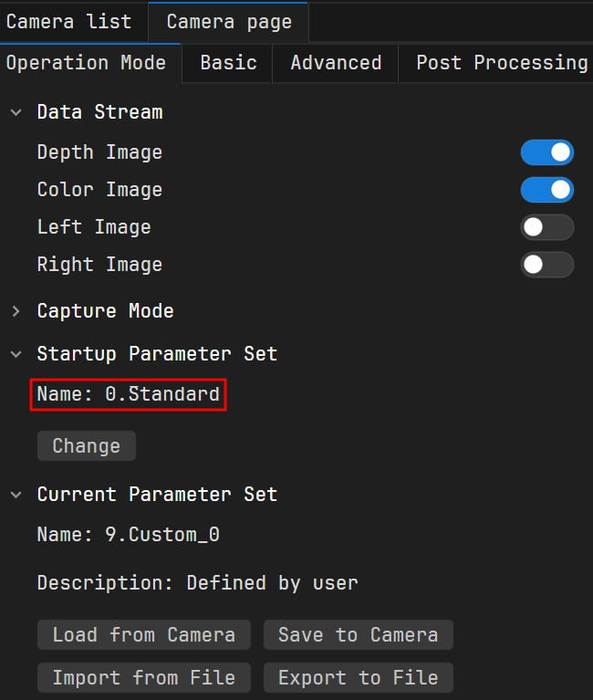Switch to the Camera list tab
Viewport: 593px width, 700px height.
tap(68, 22)
